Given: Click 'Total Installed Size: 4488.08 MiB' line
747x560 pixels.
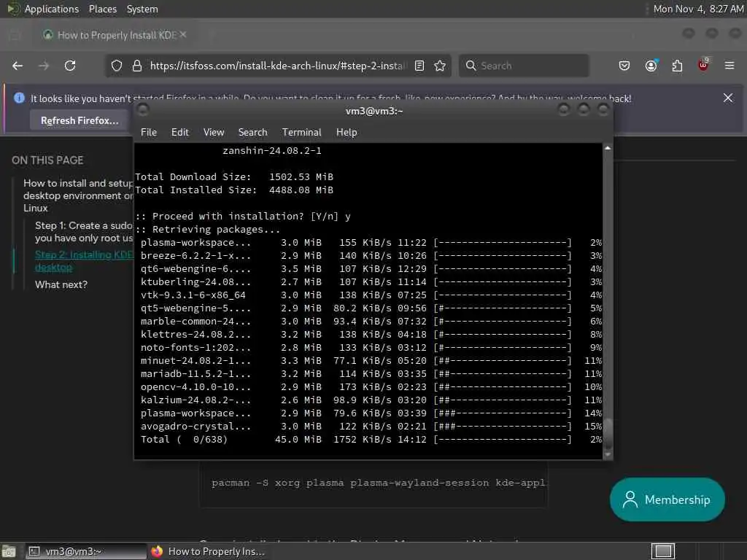Looking at the screenshot, I should (x=234, y=190).
